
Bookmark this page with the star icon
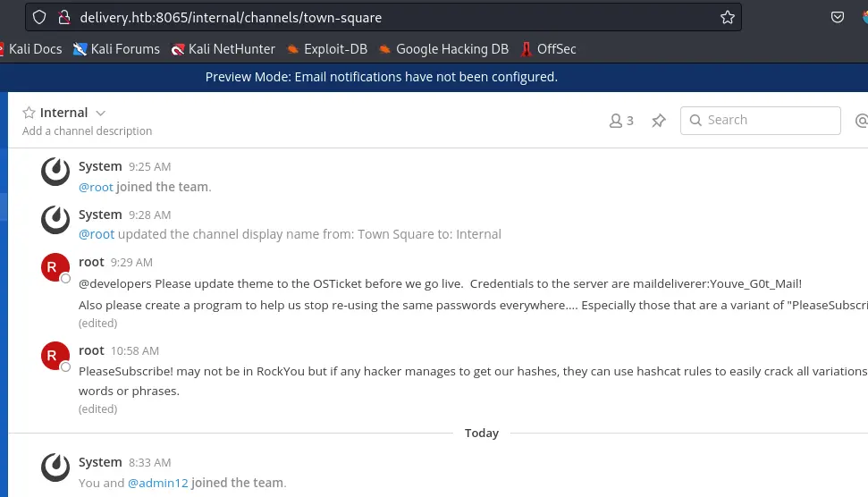(728, 17)
